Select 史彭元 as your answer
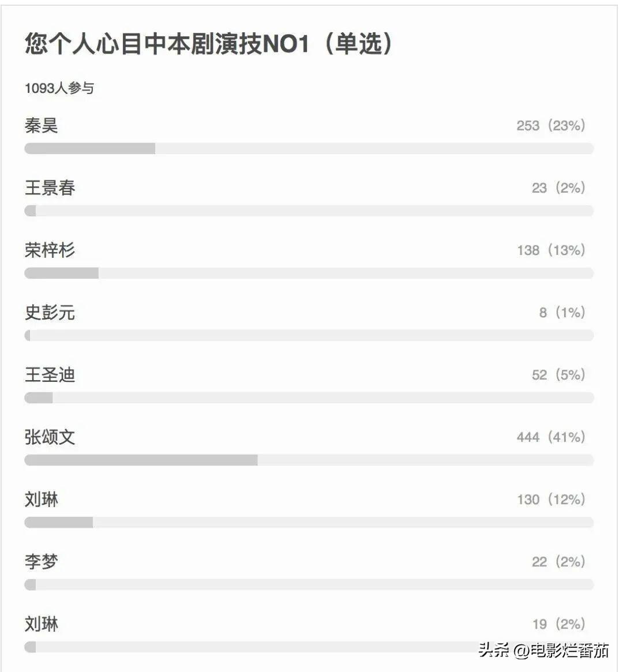Viewport: 623px width, 672px height. click(x=50, y=313)
